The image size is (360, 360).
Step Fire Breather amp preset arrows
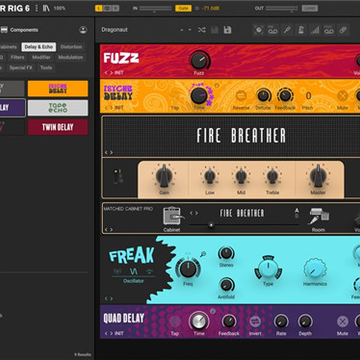click(109, 152)
